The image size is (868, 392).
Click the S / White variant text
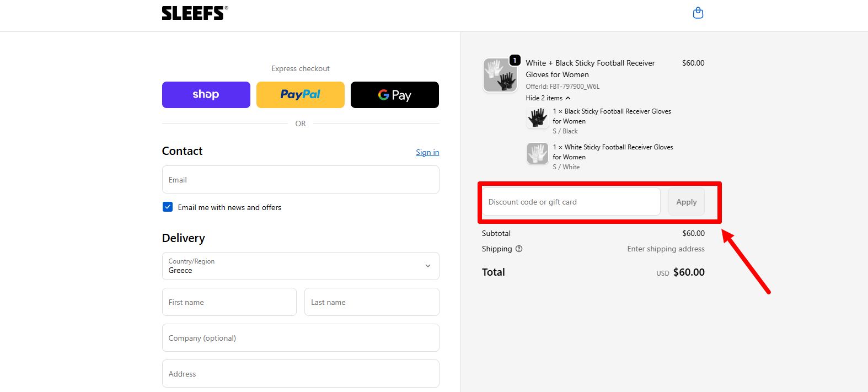[x=566, y=167]
